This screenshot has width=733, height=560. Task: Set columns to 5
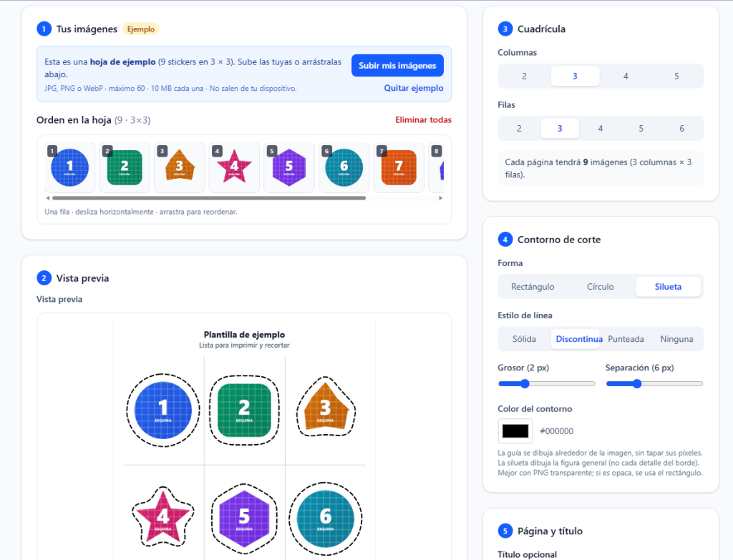click(676, 76)
